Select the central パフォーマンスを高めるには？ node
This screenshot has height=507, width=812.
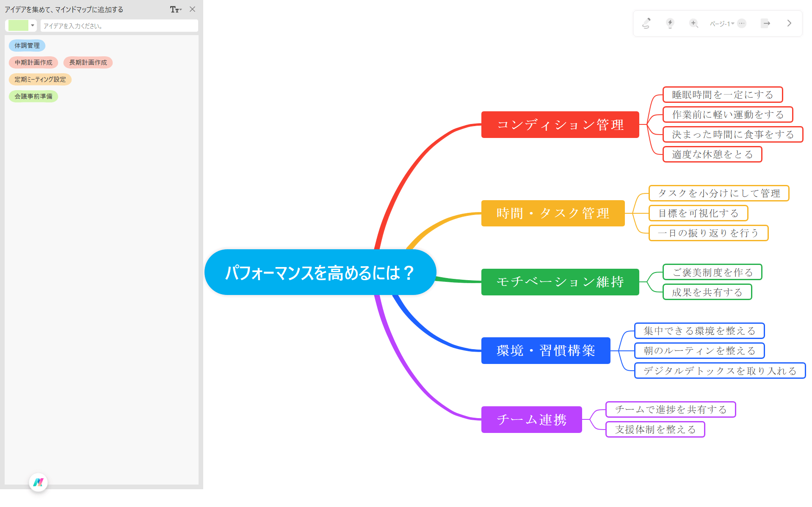click(x=320, y=272)
